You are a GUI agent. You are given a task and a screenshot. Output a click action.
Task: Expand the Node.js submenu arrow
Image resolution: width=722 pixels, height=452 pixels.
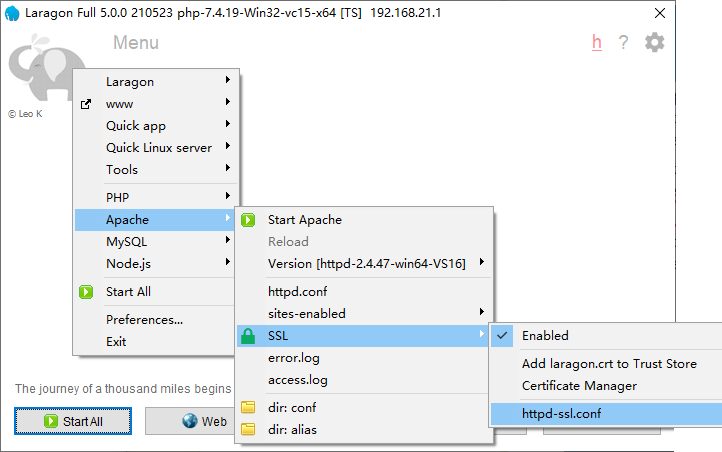[227, 262]
